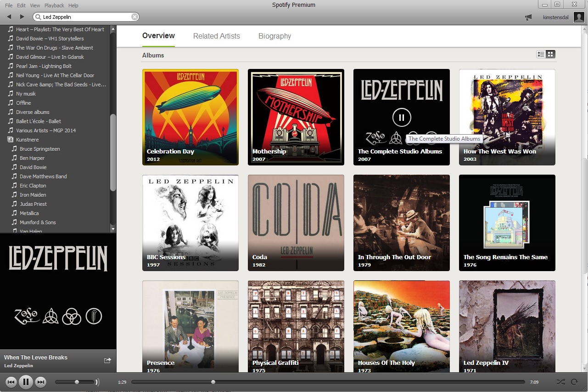Click the previous track button
This screenshot has height=392, width=588.
pyautogui.click(x=11, y=382)
